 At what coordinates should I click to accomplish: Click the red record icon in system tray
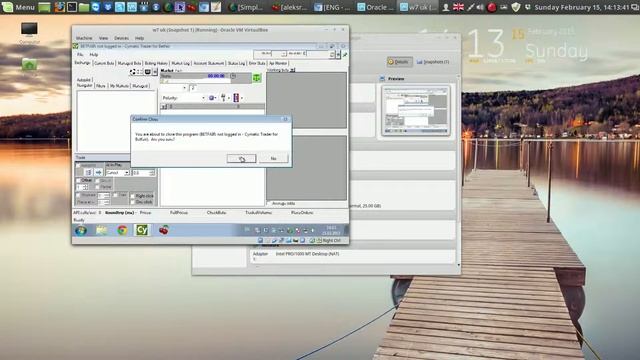click(492, 7)
